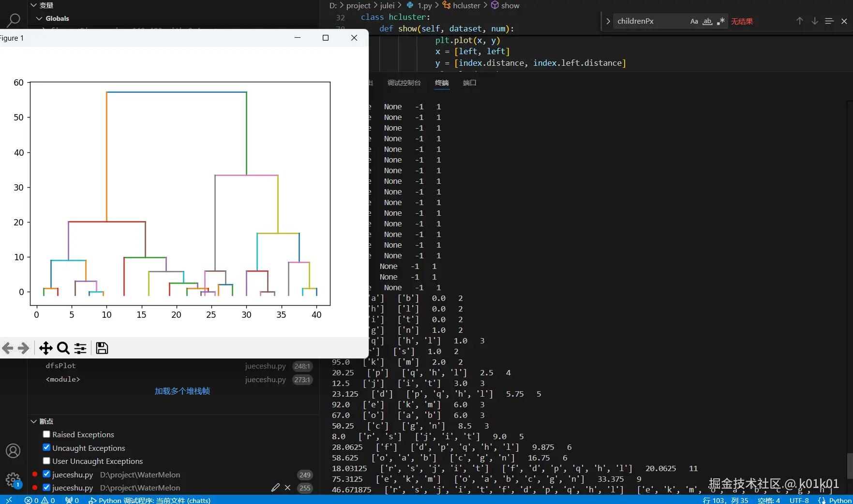The width and height of the screenshot is (853, 504).
Task: Select the Pan axes tool in Figure 1
Action: coord(46,348)
